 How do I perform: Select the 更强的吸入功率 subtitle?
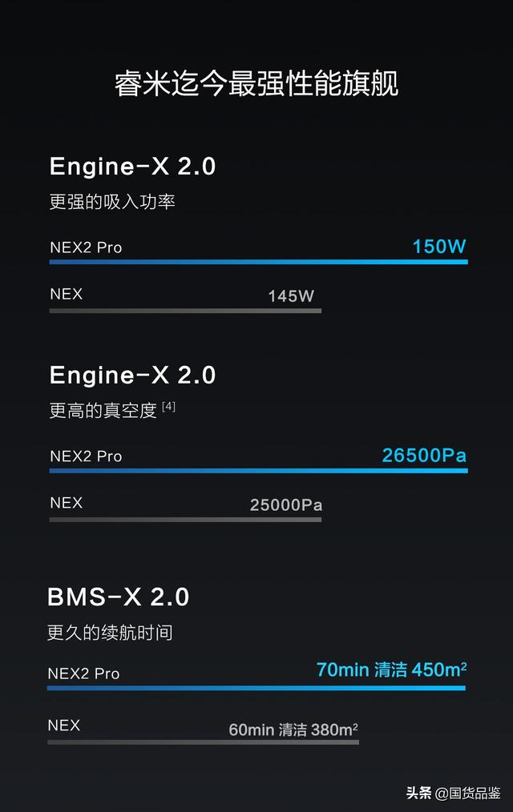[112, 202]
